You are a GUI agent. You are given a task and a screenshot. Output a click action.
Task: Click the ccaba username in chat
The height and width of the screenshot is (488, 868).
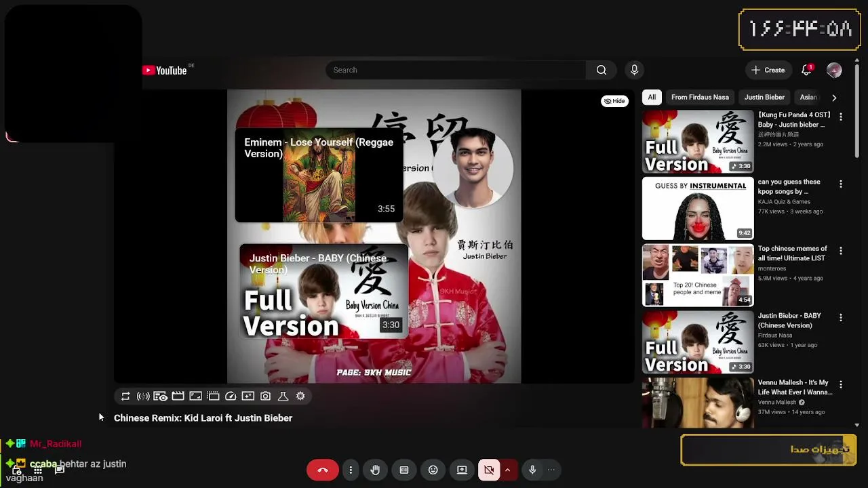click(43, 464)
